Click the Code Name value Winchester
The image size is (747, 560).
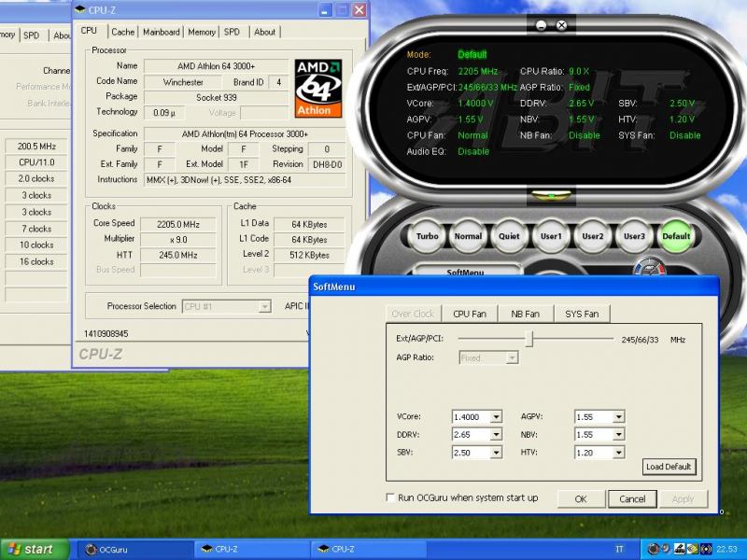pos(183,82)
